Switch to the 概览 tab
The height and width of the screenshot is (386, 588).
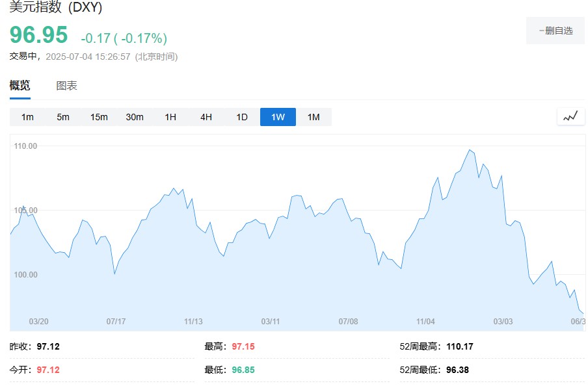(x=20, y=86)
